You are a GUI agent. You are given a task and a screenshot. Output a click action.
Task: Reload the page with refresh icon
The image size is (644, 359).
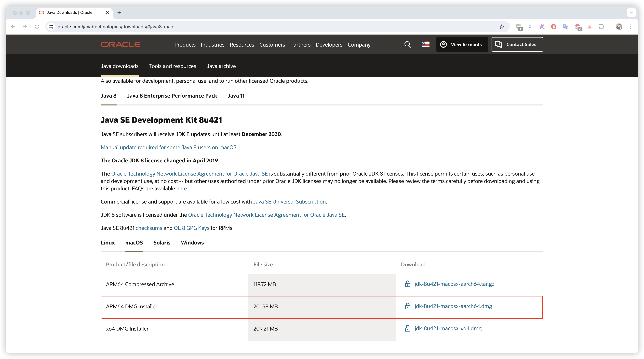tap(37, 27)
